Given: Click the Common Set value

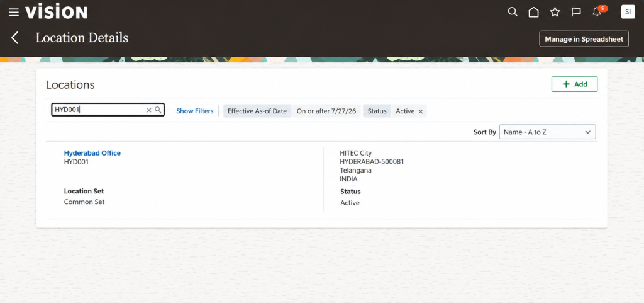Looking at the screenshot, I should coord(84,202).
